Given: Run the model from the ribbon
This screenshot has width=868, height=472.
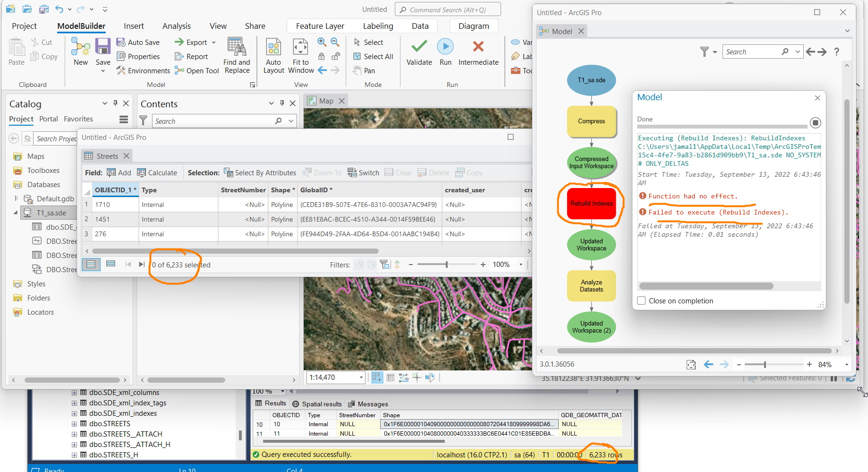Looking at the screenshot, I should click(445, 52).
